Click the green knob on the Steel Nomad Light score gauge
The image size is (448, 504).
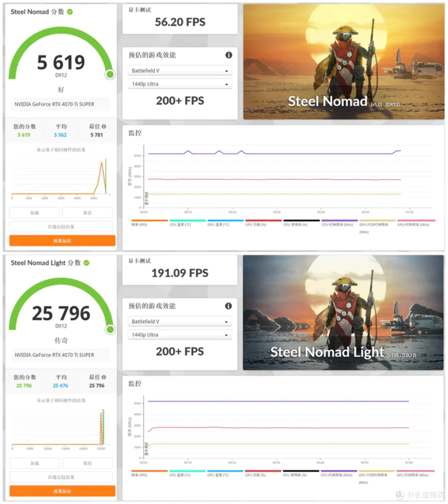110,329
